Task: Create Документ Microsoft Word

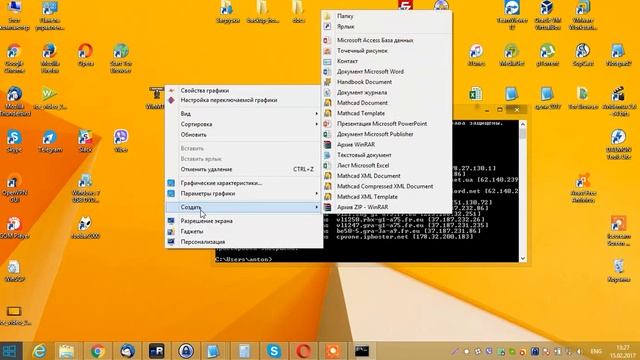Action: pyautogui.click(x=387, y=71)
